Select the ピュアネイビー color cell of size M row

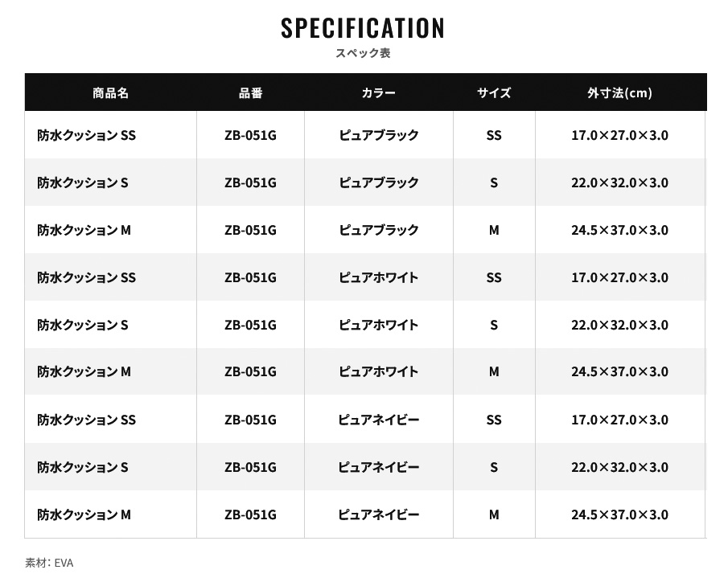click(x=378, y=514)
